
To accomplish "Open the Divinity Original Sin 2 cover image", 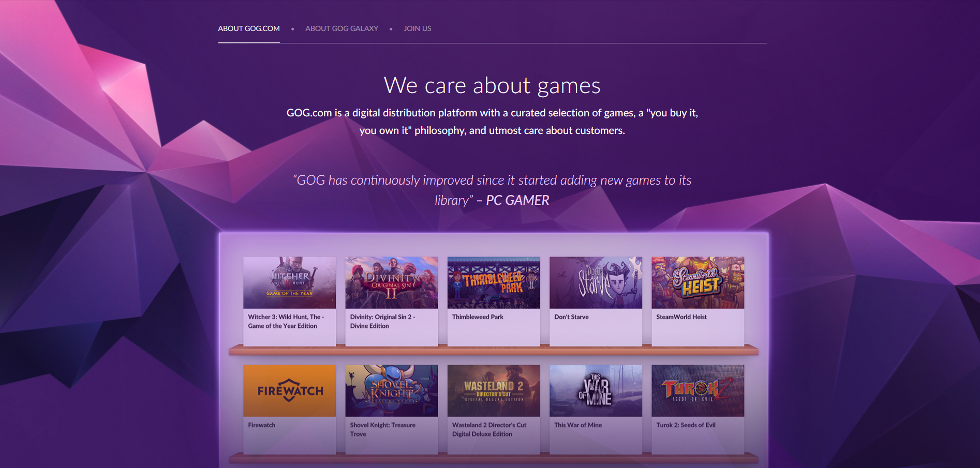I will coord(392,282).
